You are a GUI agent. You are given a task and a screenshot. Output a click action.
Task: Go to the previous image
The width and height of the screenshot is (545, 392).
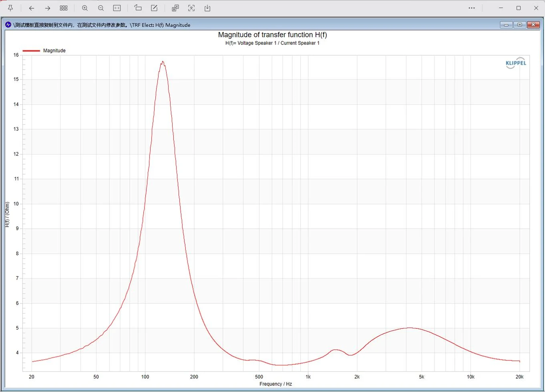(32, 8)
